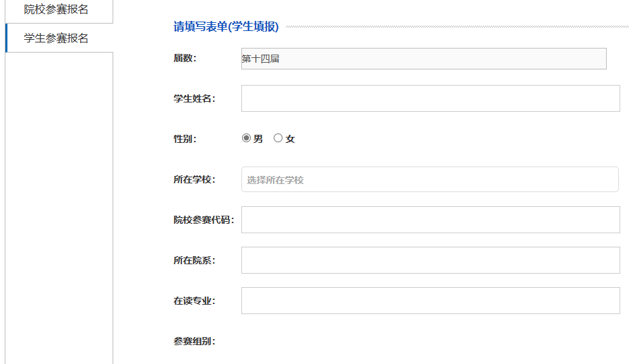Click the 女 label text beside its radio
629x364 pixels.
291,139
